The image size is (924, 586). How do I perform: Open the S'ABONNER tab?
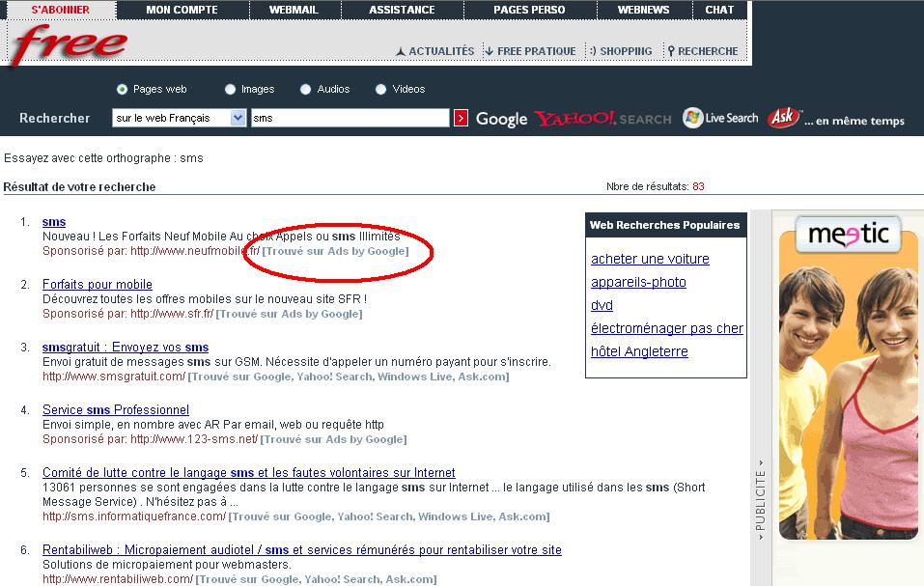[x=60, y=10]
